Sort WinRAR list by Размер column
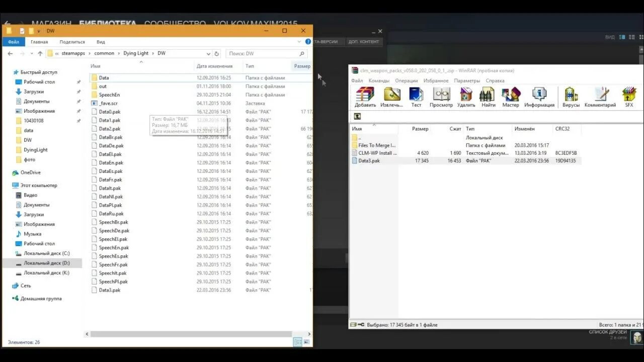The image size is (644, 362). pyautogui.click(x=420, y=129)
